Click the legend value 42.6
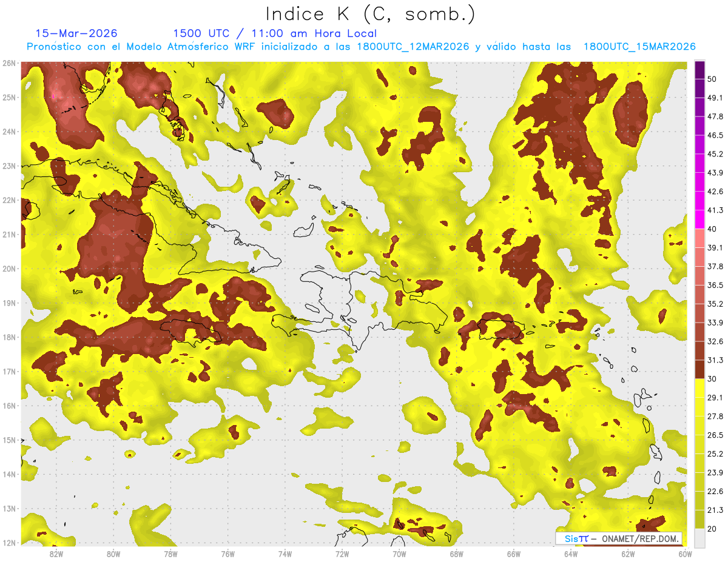This screenshot has height=562, width=728. tap(715, 192)
